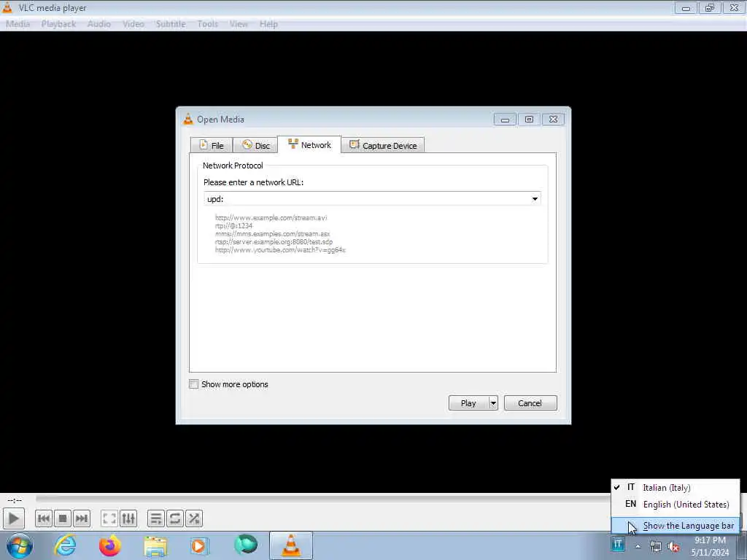Open the green-blue round taskbar app

[246, 545]
